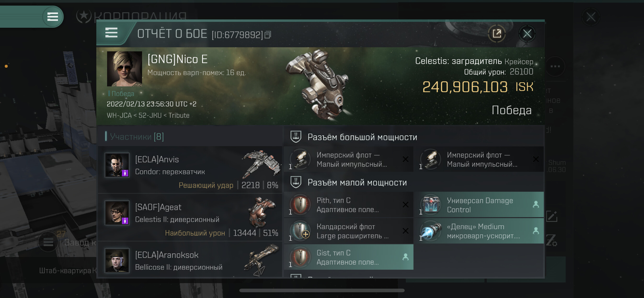Open the Участники [8] participants header
Screen dimensions: 644x298
coord(137,137)
